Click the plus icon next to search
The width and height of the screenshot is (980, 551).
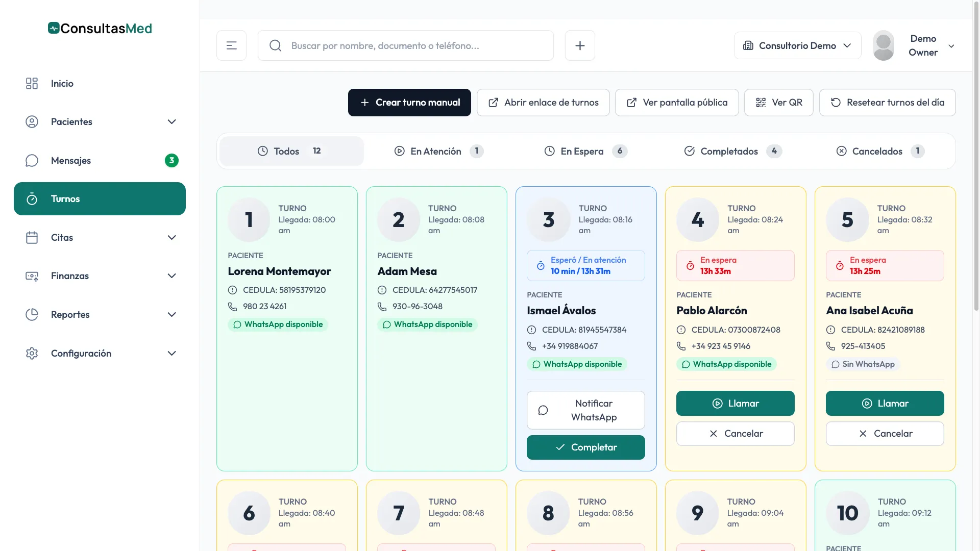coord(580,45)
